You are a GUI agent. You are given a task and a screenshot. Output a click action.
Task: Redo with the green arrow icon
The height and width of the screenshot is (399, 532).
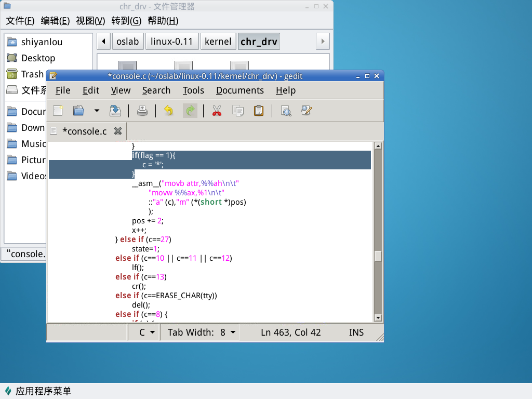click(190, 111)
